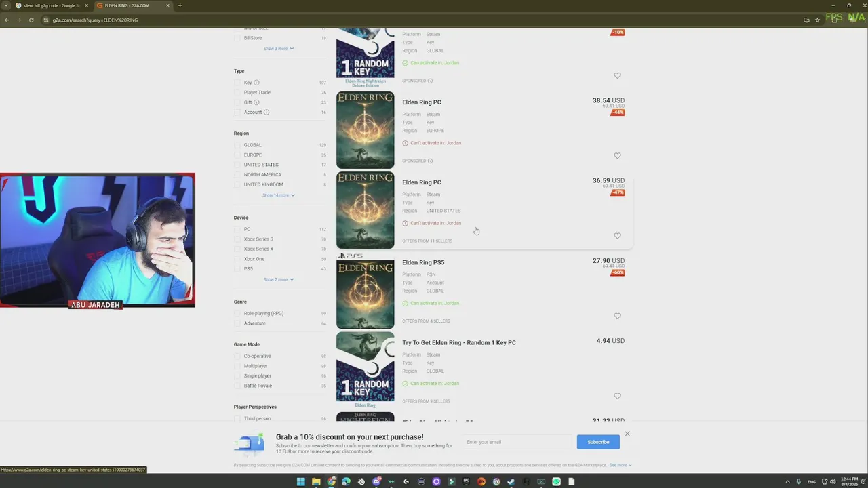Image resolution: width=868 pixels, height=488 pixels.
Task: Open the Elden Ring PS5 cover thumbnail
Action: point(365,290)
